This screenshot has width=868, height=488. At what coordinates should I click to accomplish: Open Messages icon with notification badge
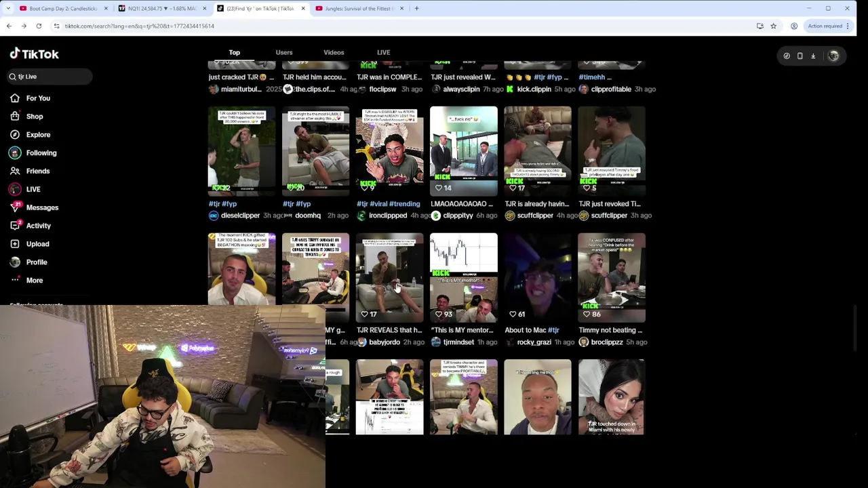pyautogui.click(x=15, y=207)
